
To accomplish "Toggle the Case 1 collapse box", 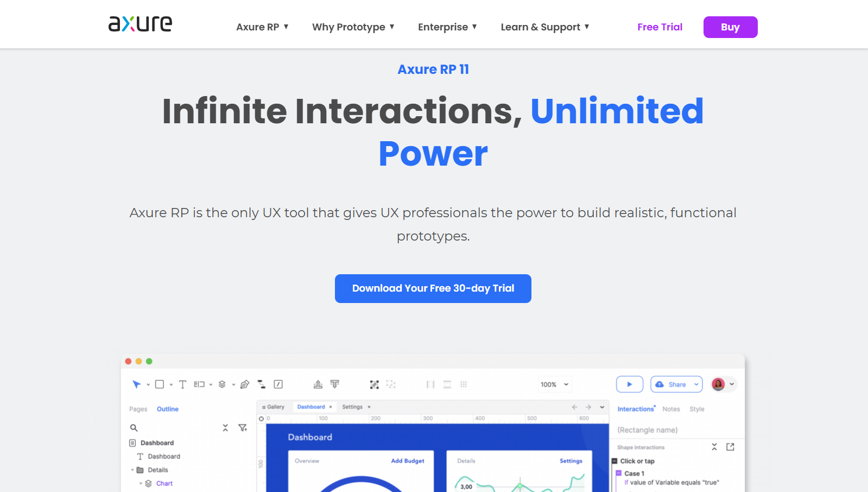I will coord(618,473).
